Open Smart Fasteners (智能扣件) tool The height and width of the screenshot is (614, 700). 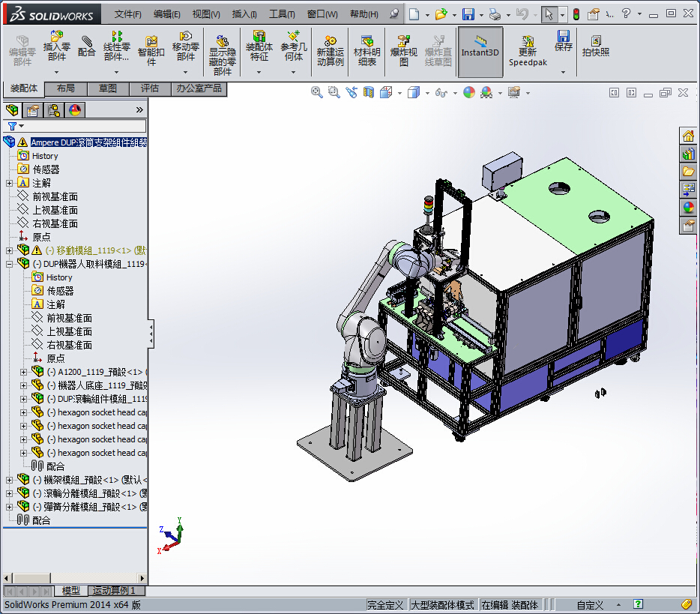pos(151,50)
